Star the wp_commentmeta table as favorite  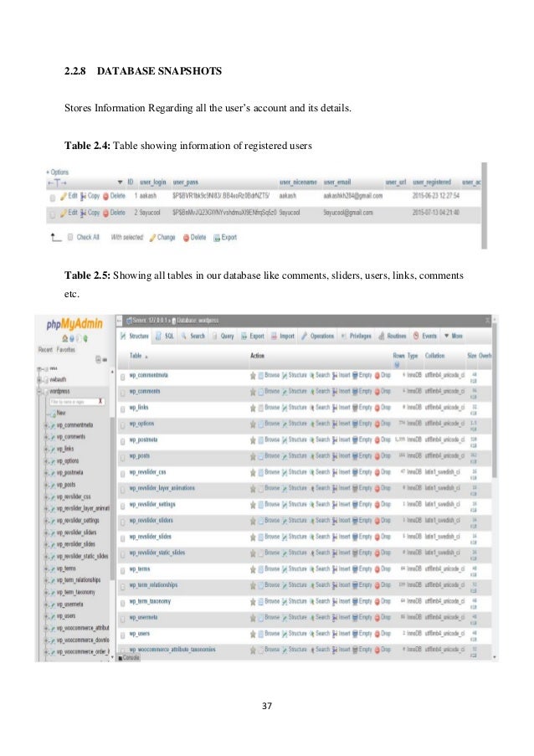coord(253,376)
